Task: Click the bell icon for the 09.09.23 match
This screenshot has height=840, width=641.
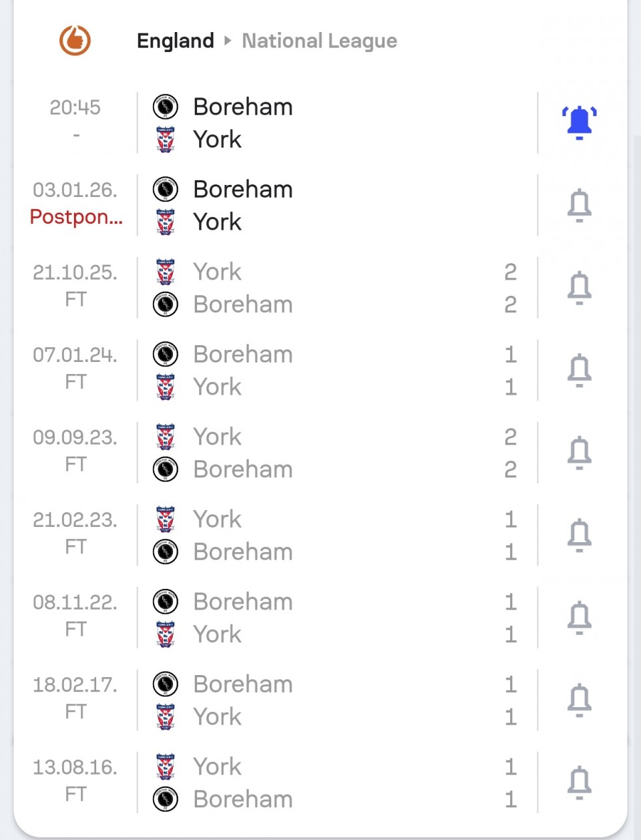Action: [579, 453]
